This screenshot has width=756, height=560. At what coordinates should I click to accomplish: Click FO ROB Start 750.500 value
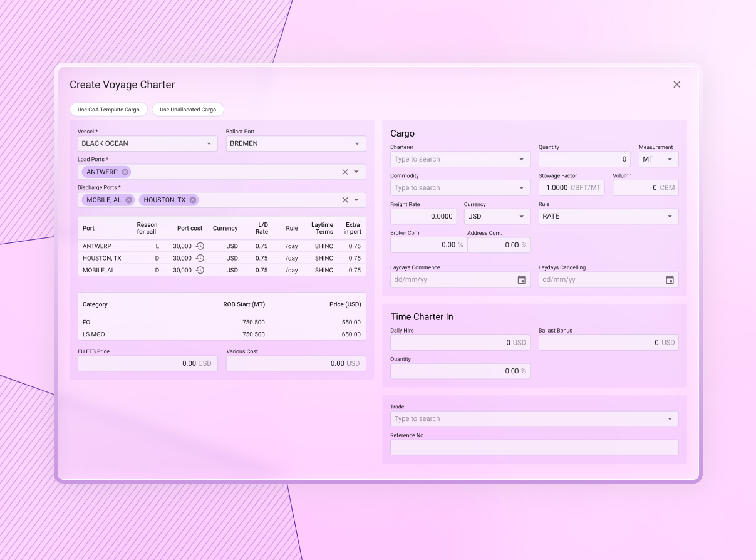pyautogui.click(x=254, y=322)
